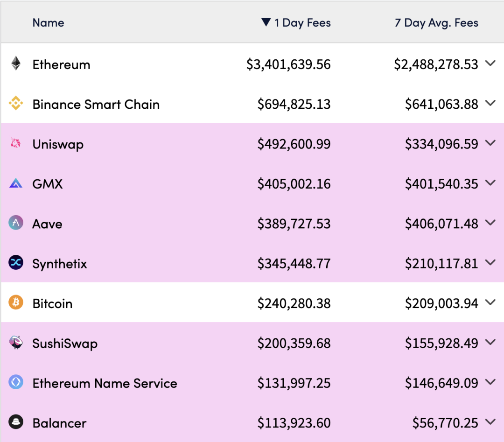Open the Synthetix project name link
This screenshot has height=442, width=504.
click(x=60, y=264)
